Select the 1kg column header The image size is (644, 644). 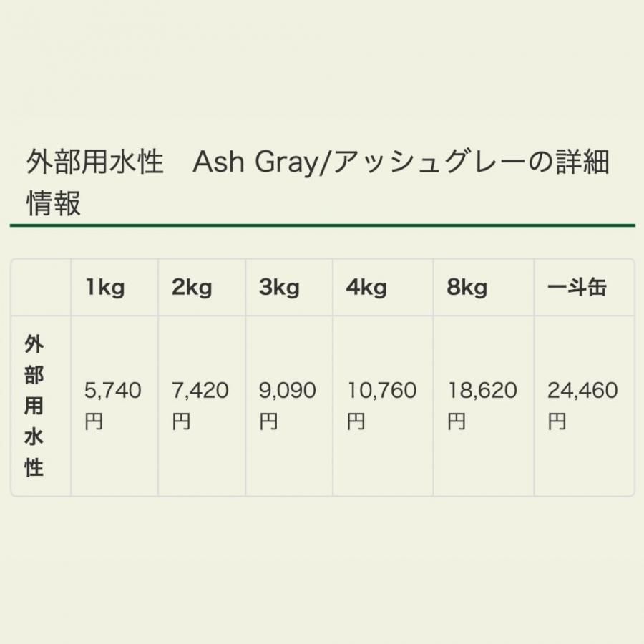114,287
